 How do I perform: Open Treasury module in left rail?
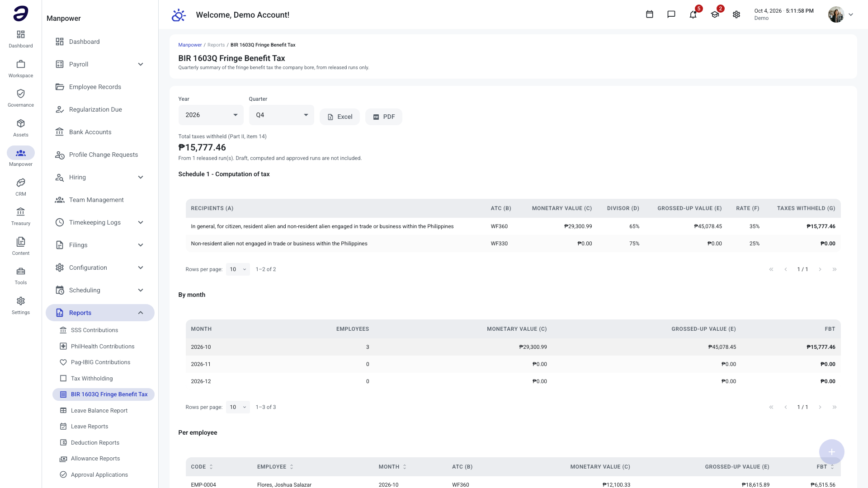coord(21,216)
